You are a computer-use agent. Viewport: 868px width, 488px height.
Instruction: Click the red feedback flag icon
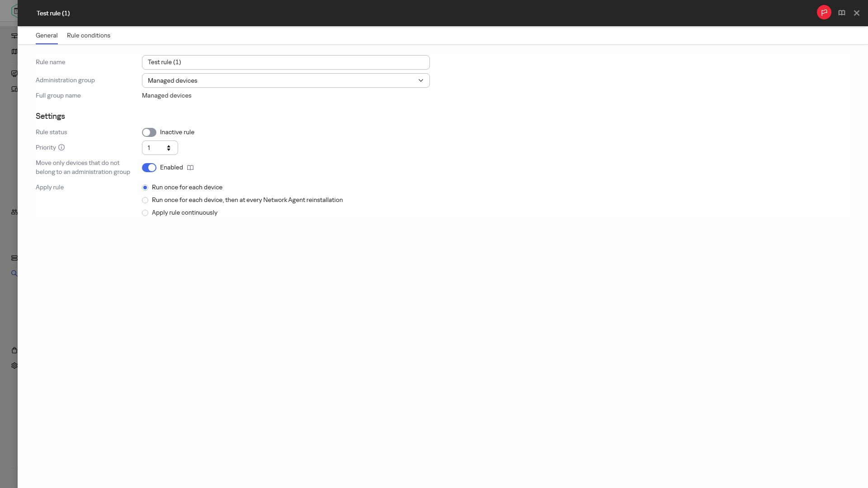pos(824,13)
